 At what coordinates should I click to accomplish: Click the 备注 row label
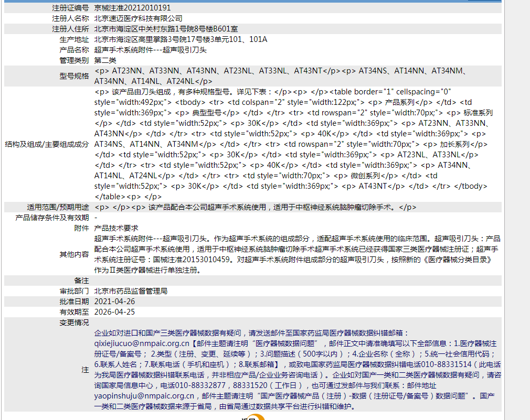click(x=81, y=281)
